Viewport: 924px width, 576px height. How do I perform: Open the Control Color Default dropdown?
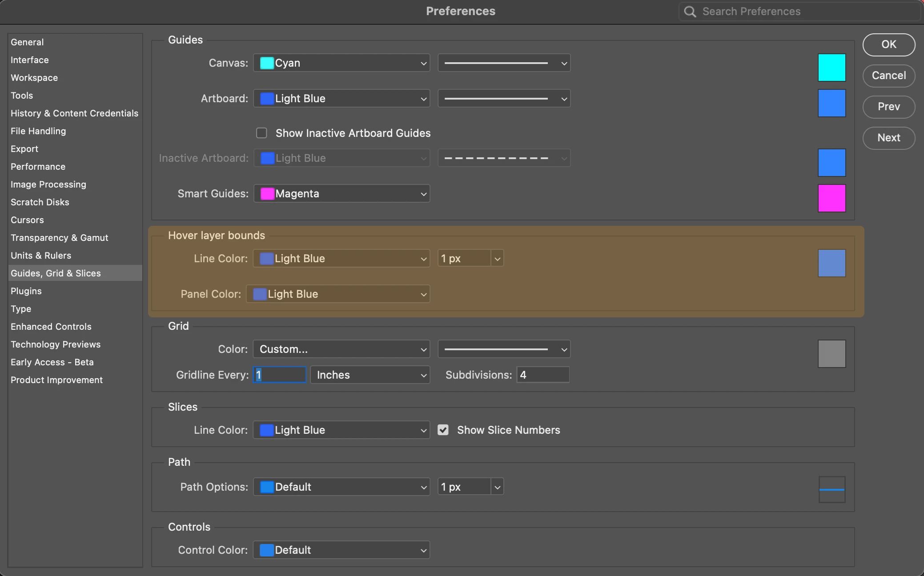pos(341,550)
